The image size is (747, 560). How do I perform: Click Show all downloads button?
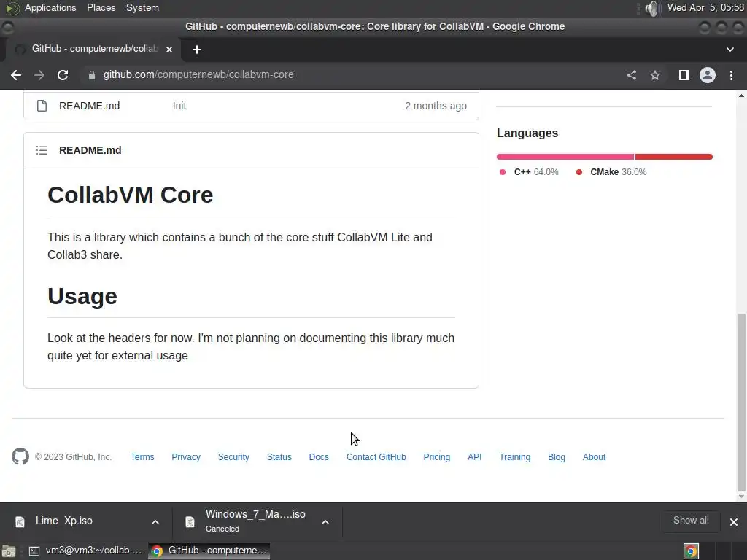click(691, 521)
